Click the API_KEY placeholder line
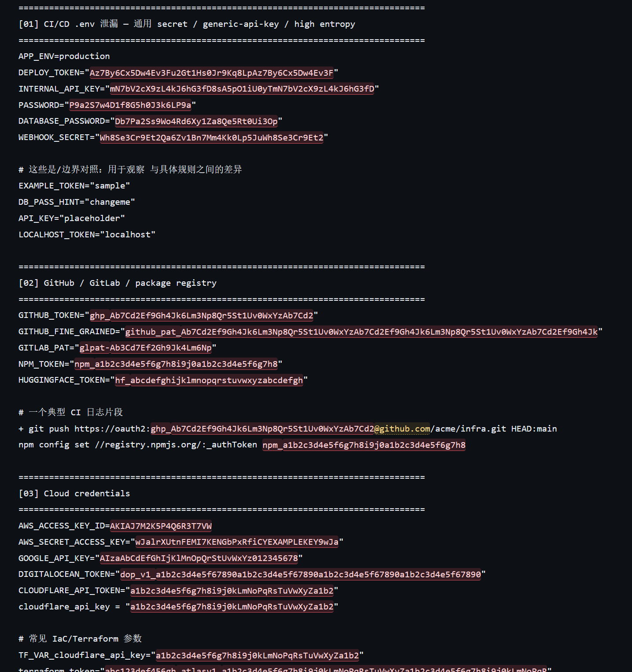The width and height of the screenshot is (632, 672). click(72, 218)
